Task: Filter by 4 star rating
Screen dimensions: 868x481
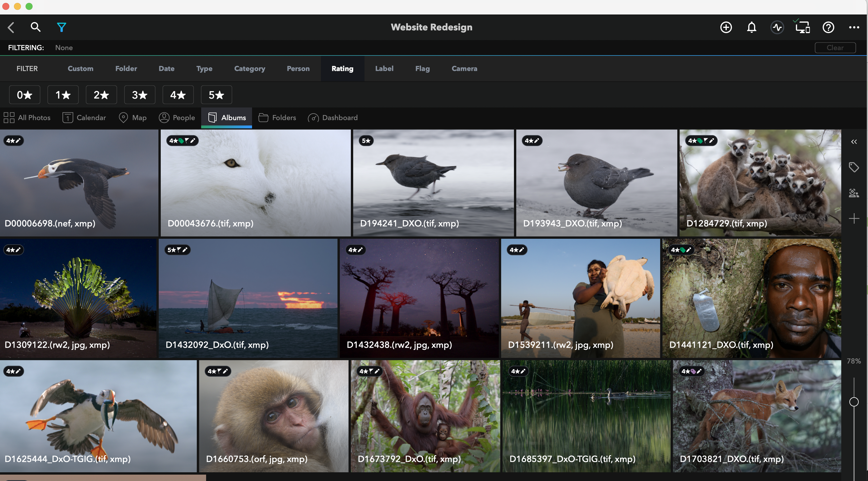Action: coord(178,95)
